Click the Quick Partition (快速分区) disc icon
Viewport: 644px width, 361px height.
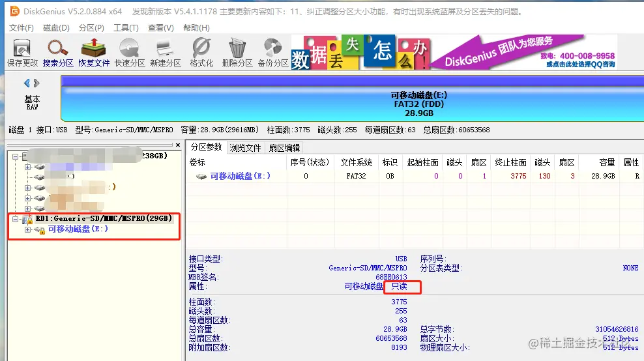click(x=129, y=53)
